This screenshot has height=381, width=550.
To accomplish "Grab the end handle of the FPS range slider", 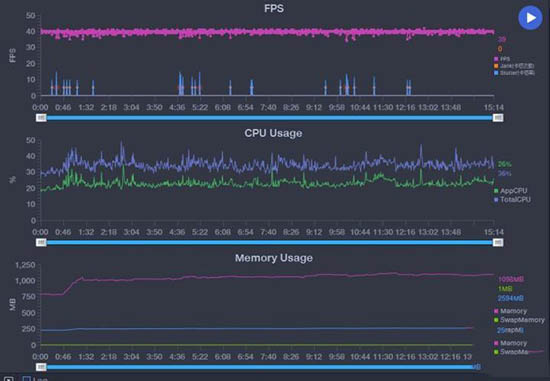I will point(498,118).
